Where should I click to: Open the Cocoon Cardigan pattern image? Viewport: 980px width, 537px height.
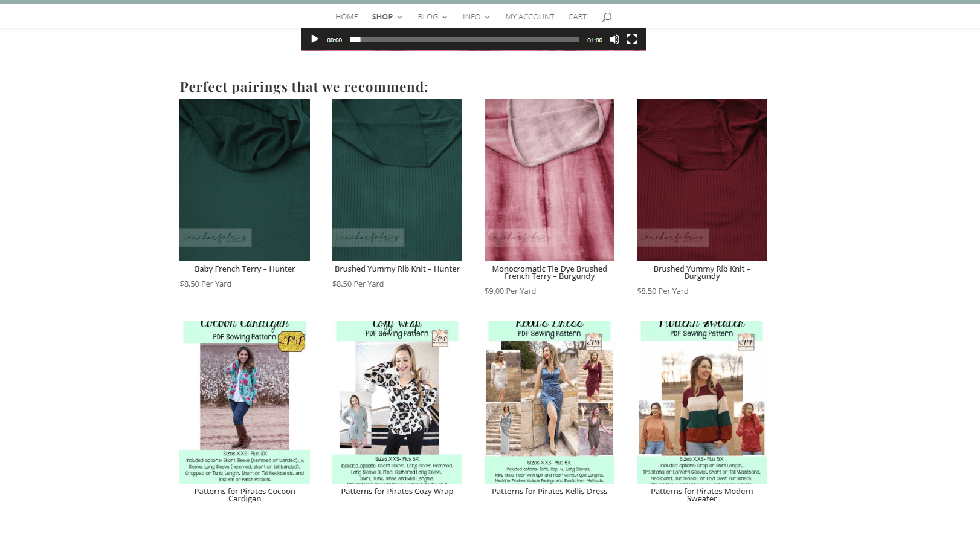(x=245, y=402)
